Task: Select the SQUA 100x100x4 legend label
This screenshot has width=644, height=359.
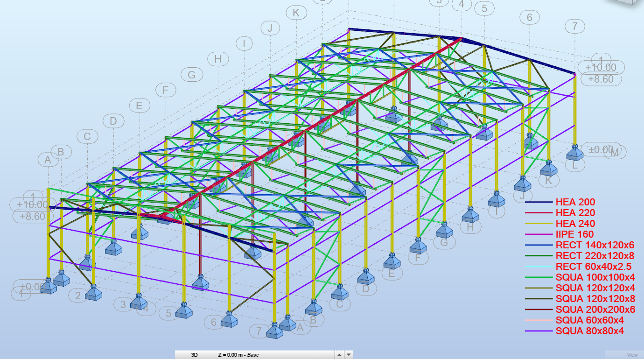Action: pyautogui.click(x=595, y=277)
